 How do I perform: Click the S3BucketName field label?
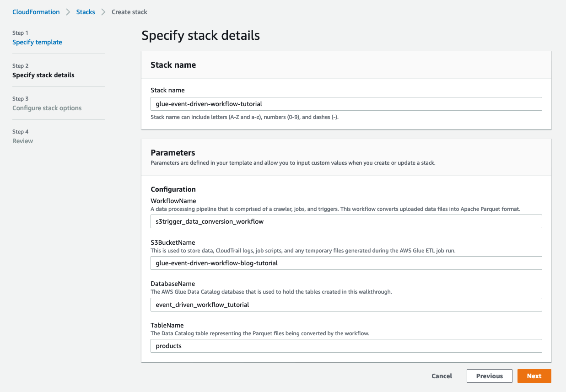coord(172,242)
